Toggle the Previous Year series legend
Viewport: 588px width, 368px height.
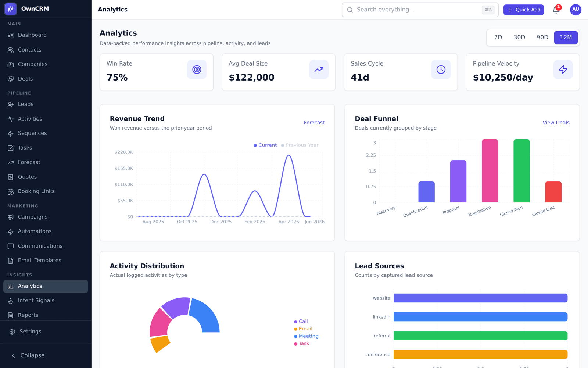[x=300, y=145]
